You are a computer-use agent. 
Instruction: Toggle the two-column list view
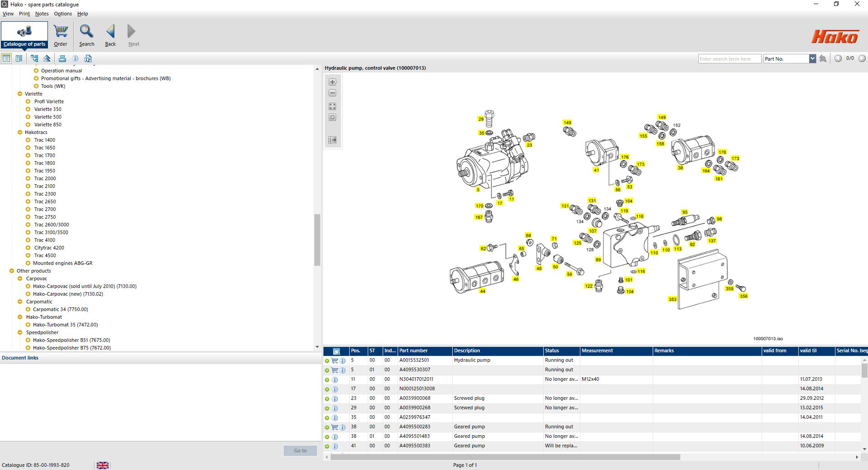tap(19, 58)
